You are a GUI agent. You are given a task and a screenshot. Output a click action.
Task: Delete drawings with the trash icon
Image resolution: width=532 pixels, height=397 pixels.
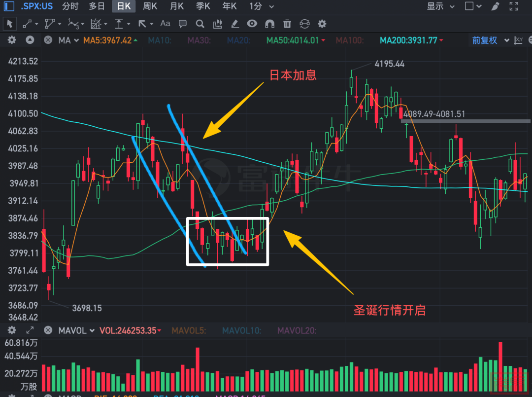(287, 24)
